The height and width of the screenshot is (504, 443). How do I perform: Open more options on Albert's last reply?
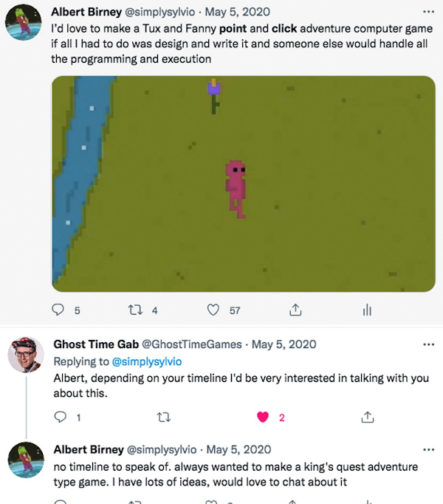pyautogui.click(x=428, y=450)
